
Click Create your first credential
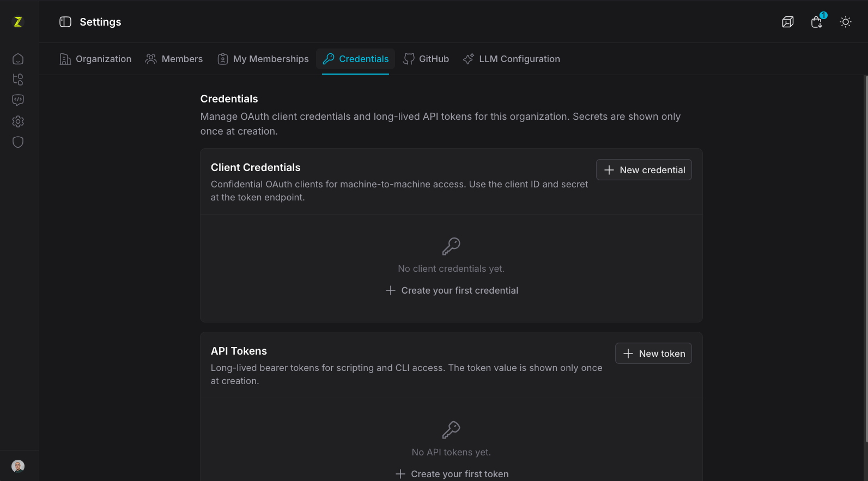point(452,290)
